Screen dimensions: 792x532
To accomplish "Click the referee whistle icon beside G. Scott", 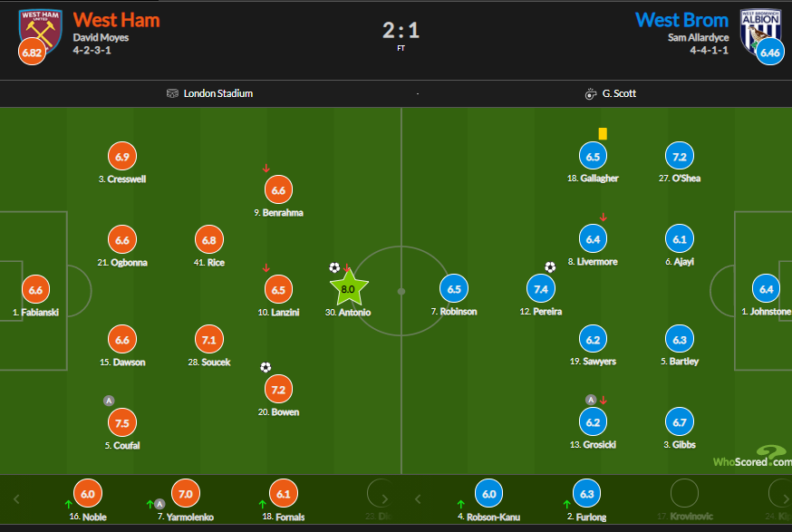I will 592,93.
